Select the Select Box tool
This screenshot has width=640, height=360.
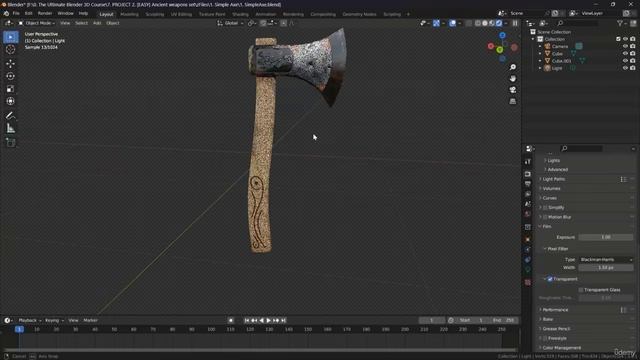[x=11, y=37]
